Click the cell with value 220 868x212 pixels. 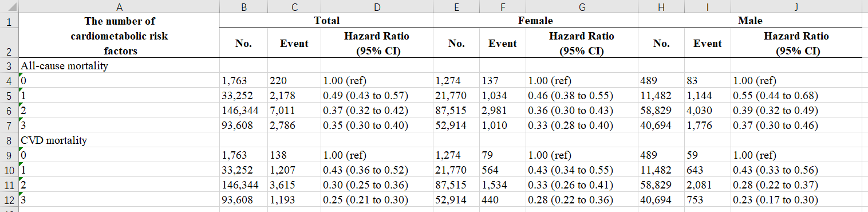pyautogui.click(x=294, y=80)
